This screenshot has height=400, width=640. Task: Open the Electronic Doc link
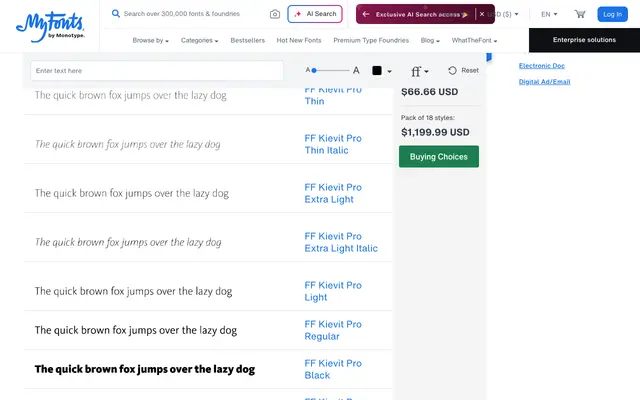pos(542,66)
